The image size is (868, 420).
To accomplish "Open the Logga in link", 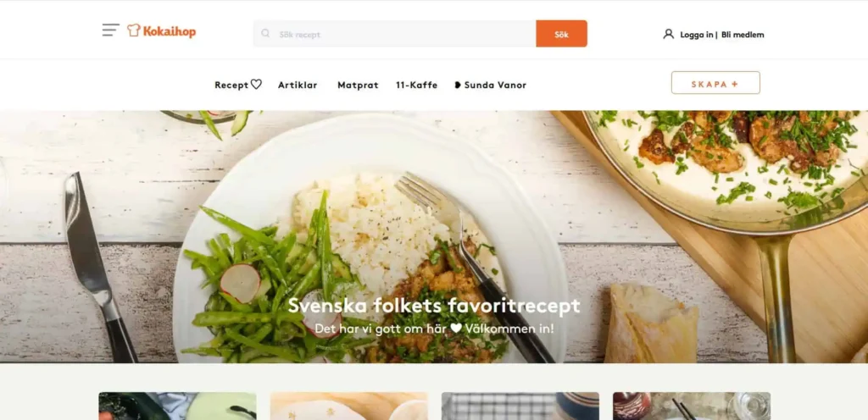I will pyautogui.click(x=697, y=34).
